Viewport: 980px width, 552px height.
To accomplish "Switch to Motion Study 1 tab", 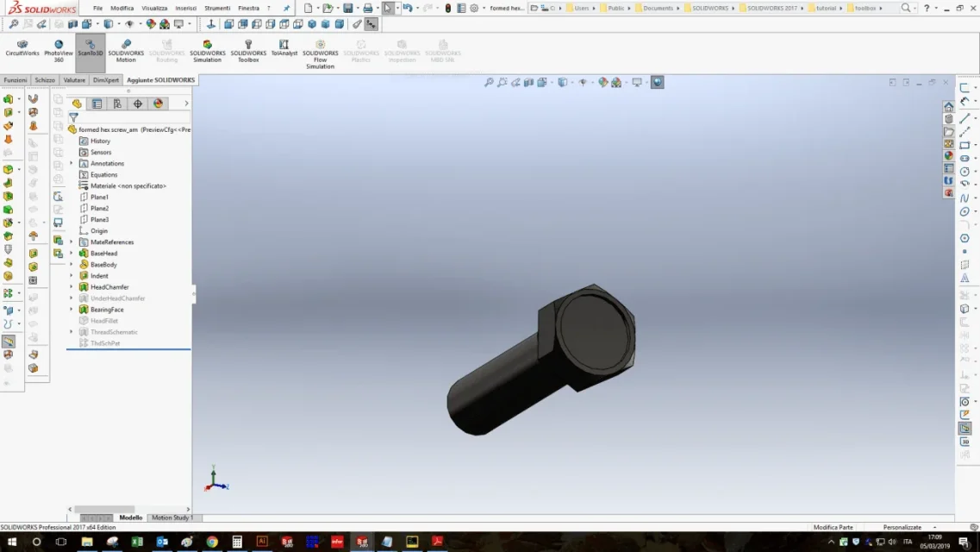I will [x=172, y=517].
